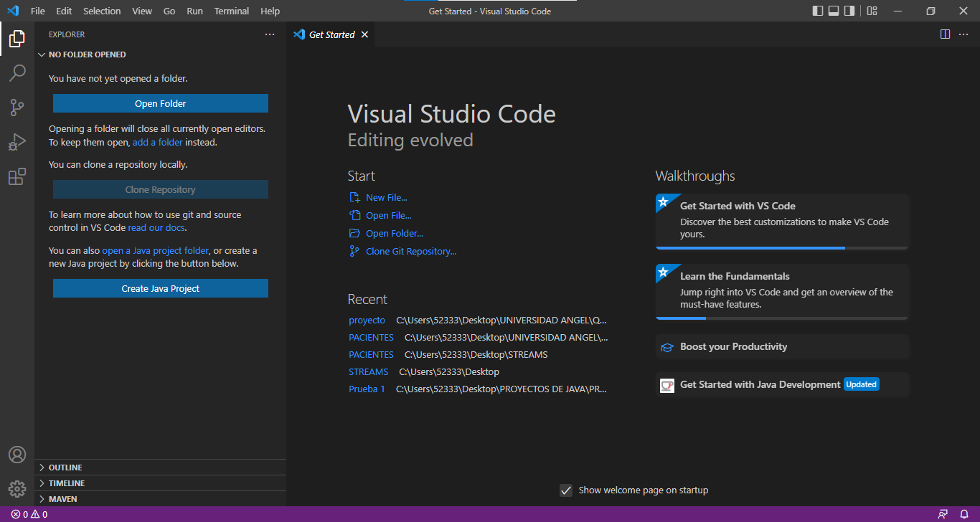Viewport: 980px width, 522px height.
Task: Open recent project STREAMS
Action: point(368,371)
